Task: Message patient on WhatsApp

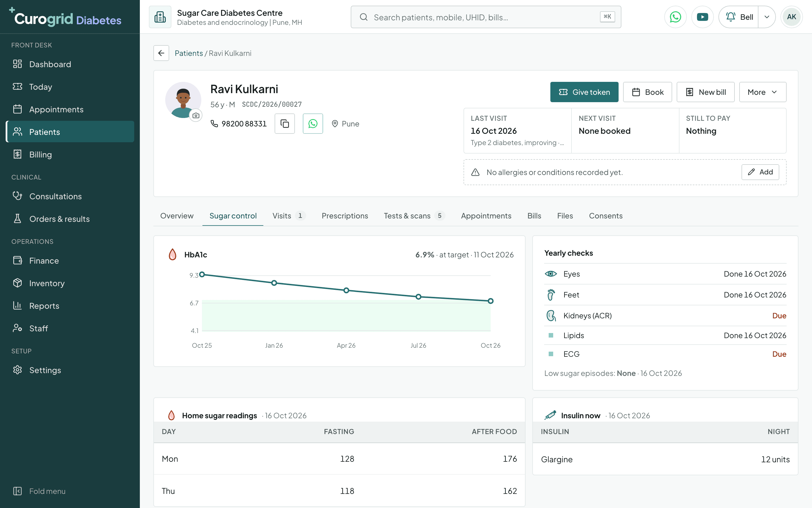Action: pos(313,124)
